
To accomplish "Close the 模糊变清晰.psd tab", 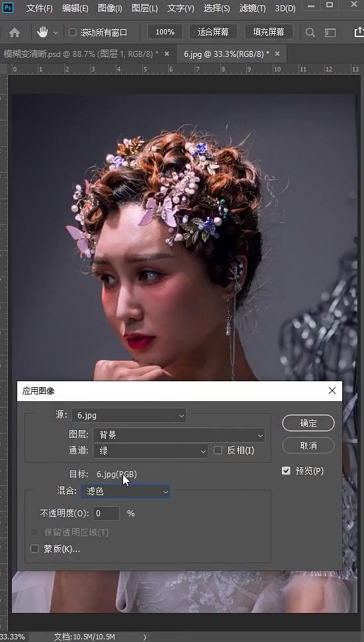I will point(167,54).
